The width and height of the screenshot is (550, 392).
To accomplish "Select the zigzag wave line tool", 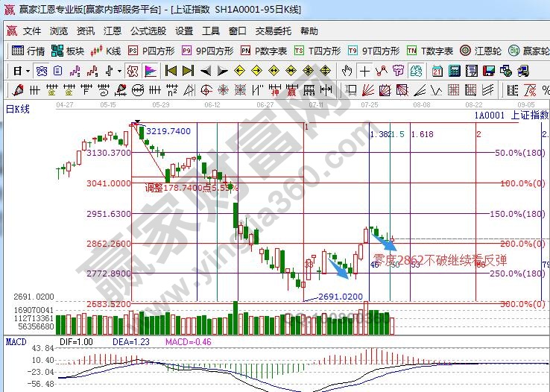I will [437, 90].
